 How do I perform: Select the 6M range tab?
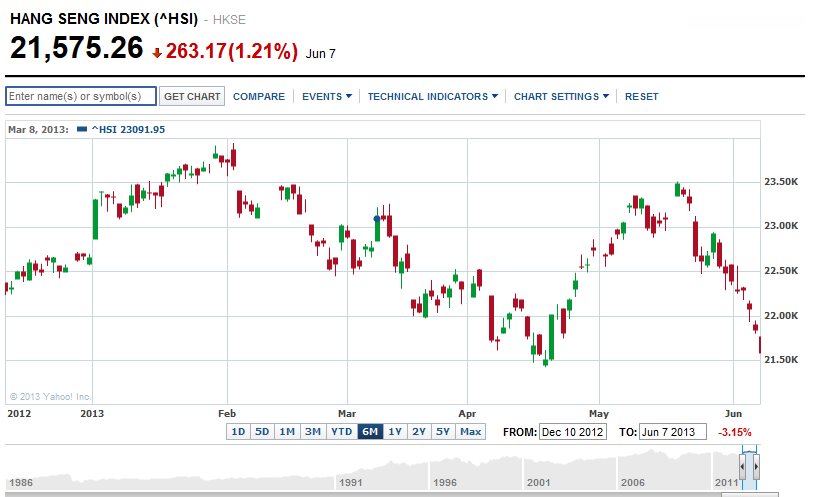370,431
